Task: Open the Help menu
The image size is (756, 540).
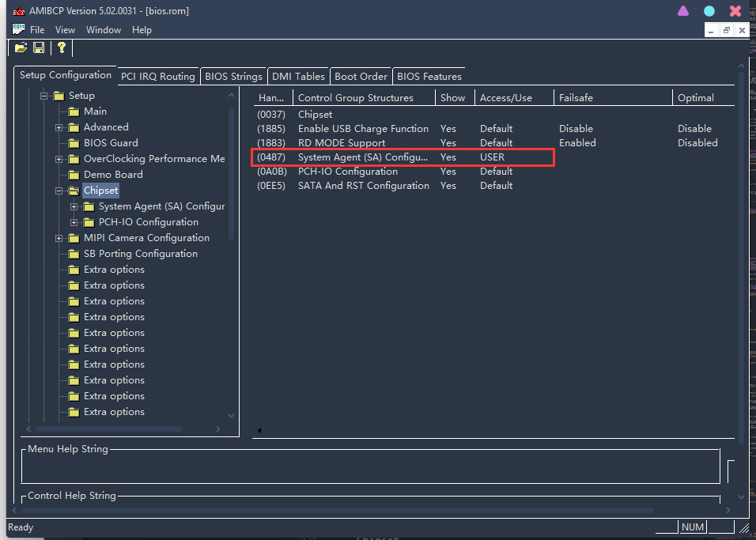Action: click(142, 30)
